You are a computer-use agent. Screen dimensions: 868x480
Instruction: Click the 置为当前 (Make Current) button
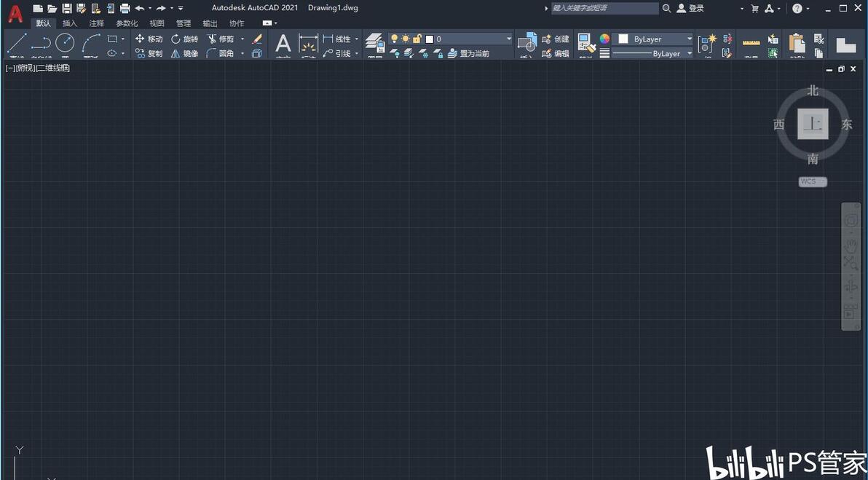point(468,54)
